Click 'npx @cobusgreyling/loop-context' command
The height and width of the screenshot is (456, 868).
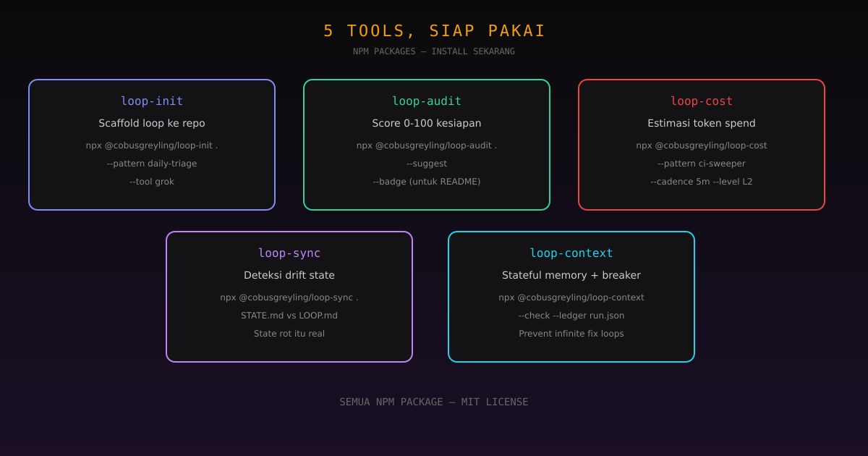pos(571,297)
